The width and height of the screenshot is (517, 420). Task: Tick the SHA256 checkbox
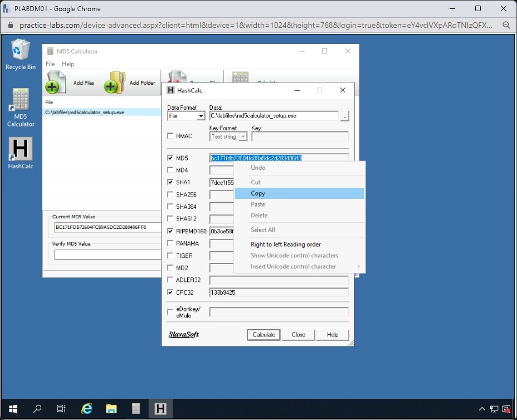tap(170, 194)
